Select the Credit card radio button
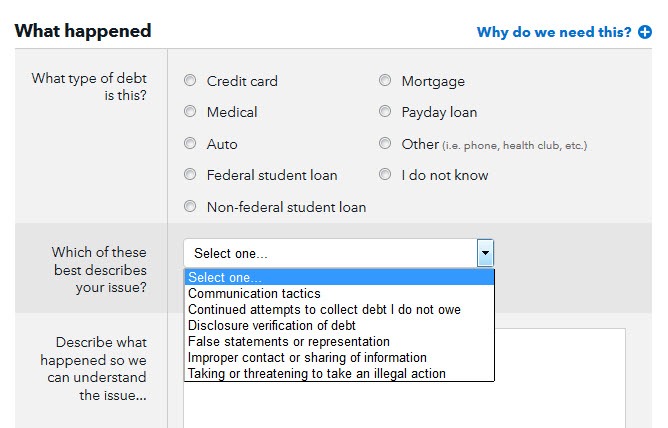668x428 pixels. point(190,81)
